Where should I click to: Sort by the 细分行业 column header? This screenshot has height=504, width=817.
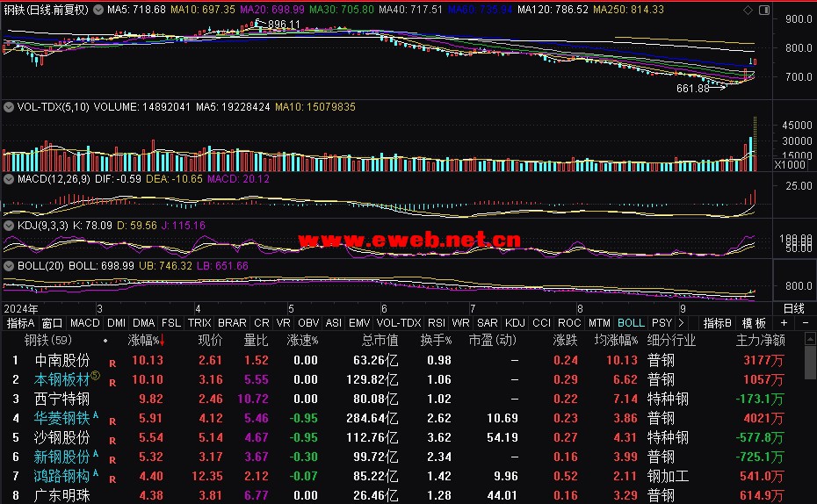pos(671,341)
